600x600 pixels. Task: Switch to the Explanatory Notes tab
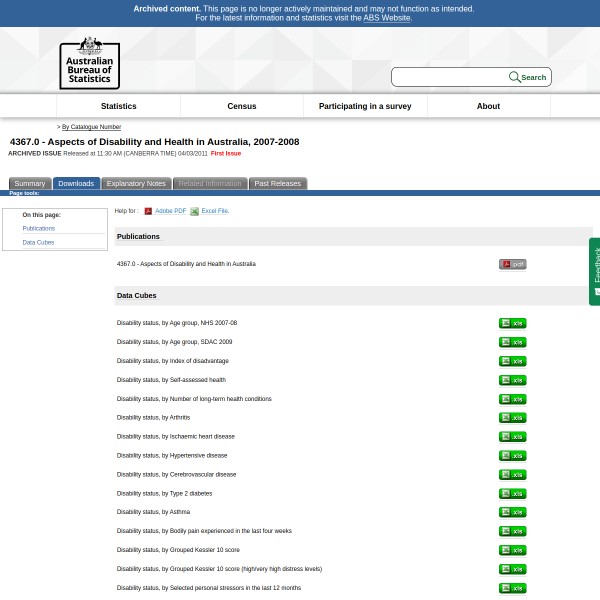pyautogui.click(x=136, y=184)
